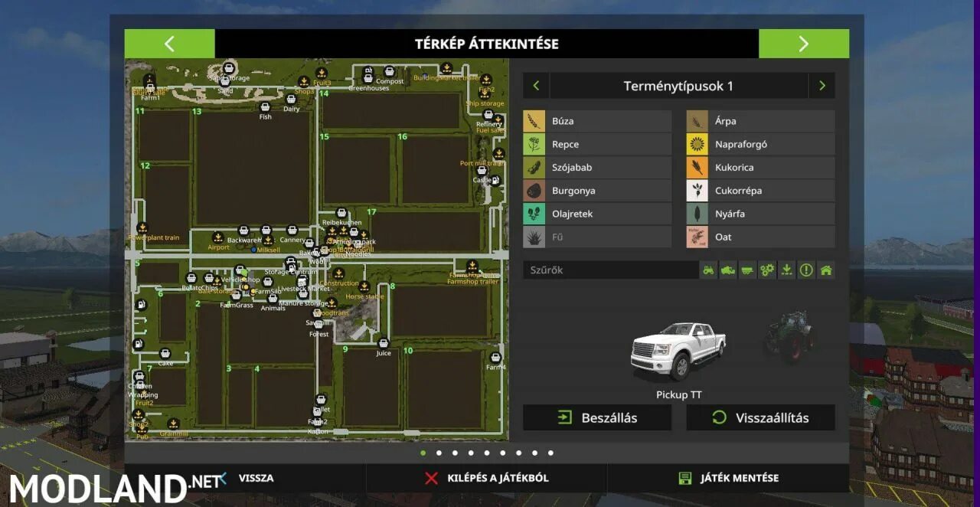
Task: Toggle the trailer filter icon
Action: (747, 270)
